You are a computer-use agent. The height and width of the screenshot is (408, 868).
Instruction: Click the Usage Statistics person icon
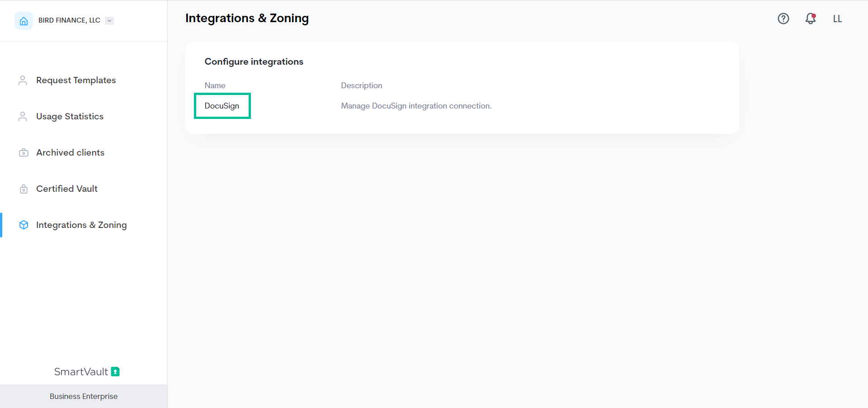coord(23,116)
